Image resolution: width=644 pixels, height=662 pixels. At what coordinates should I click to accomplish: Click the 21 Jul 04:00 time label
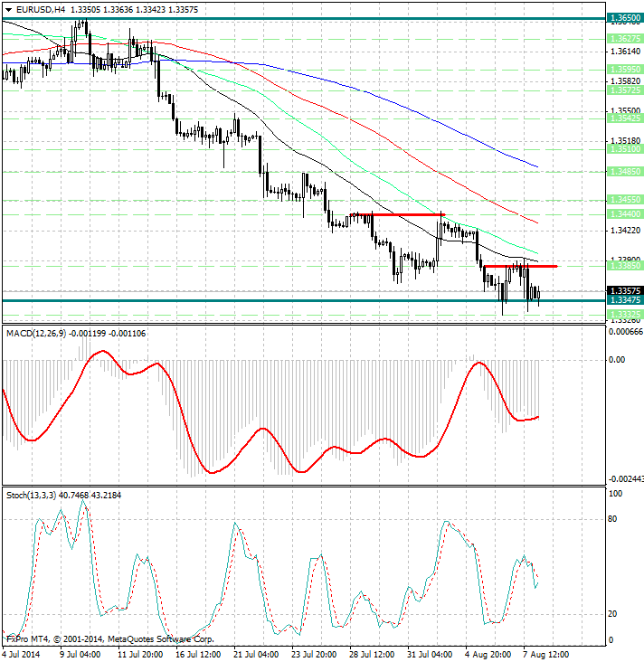tap(256, 655)
